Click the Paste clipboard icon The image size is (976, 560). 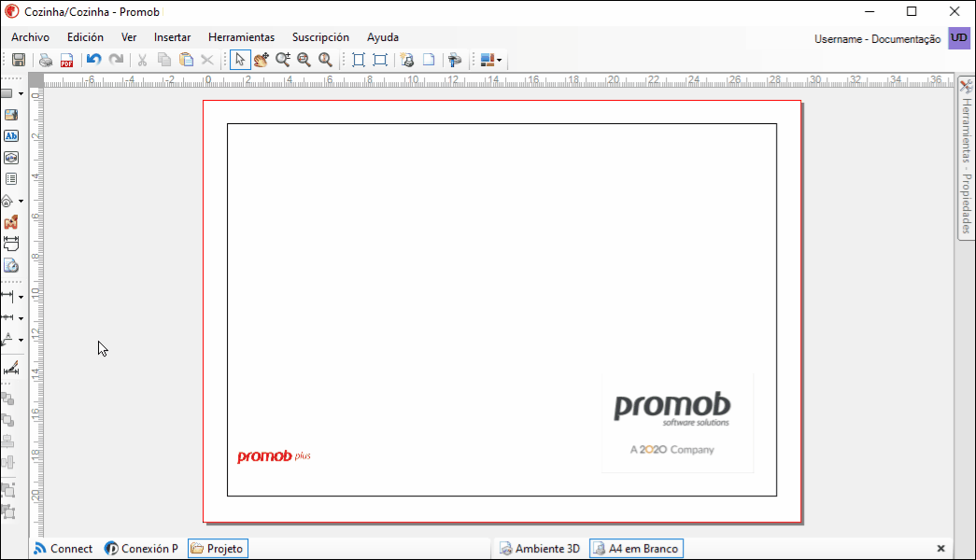186,60
